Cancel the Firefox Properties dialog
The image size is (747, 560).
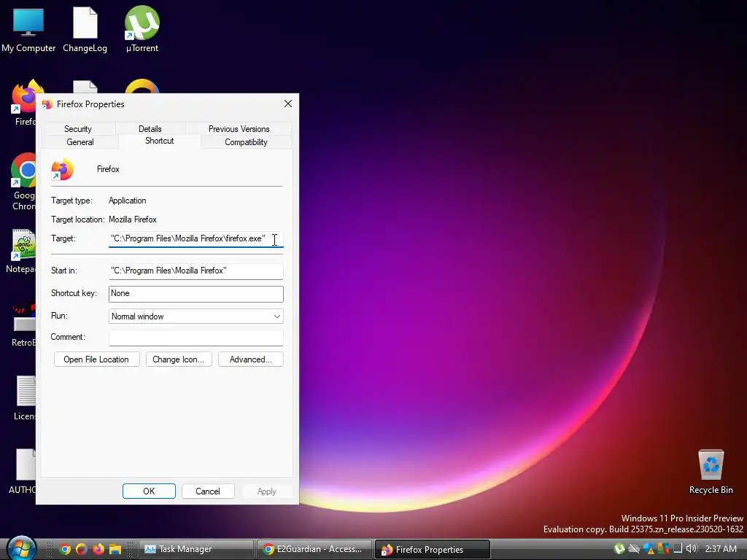[x=208, y=491]
